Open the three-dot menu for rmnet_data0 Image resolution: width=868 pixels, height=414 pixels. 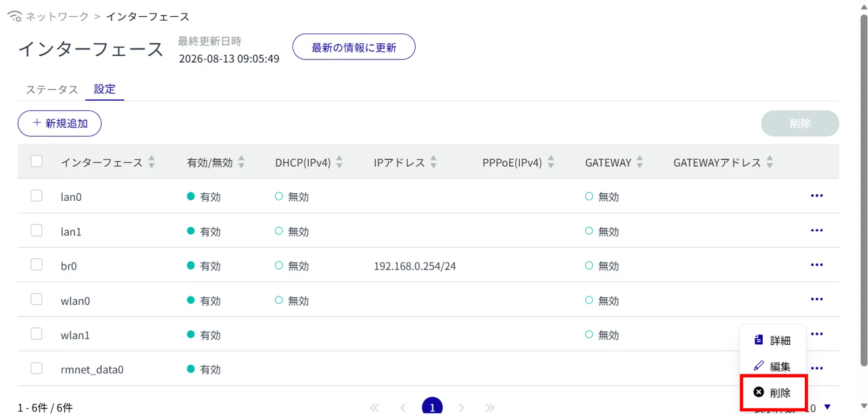pyautogui.click(x=817, y=369)
